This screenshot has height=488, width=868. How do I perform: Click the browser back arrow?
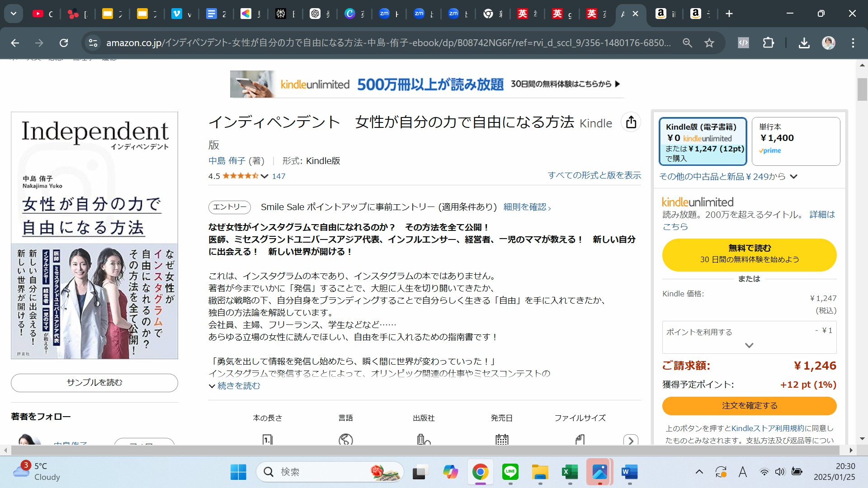point(15,43)
